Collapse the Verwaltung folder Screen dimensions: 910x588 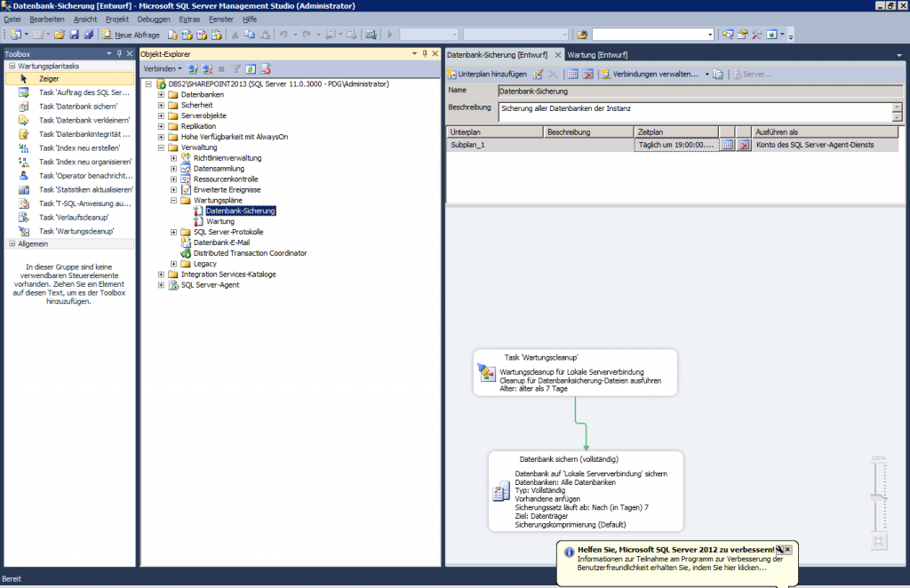(x=161, y=147)
